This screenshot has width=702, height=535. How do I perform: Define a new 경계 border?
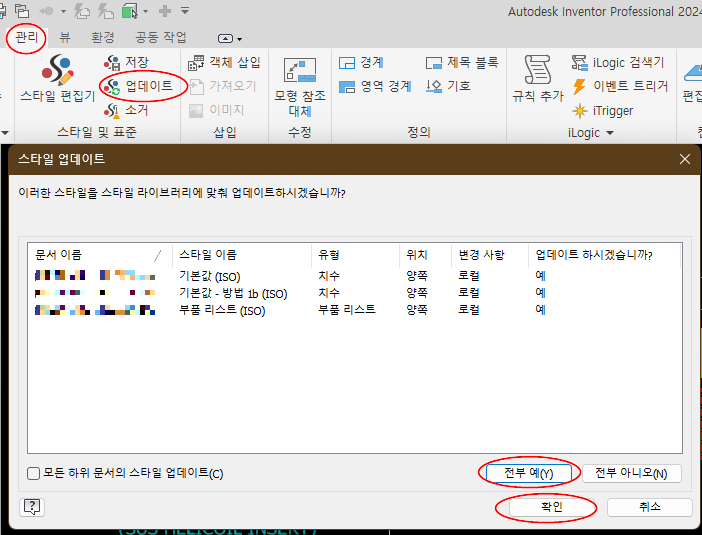click(361, 63)
